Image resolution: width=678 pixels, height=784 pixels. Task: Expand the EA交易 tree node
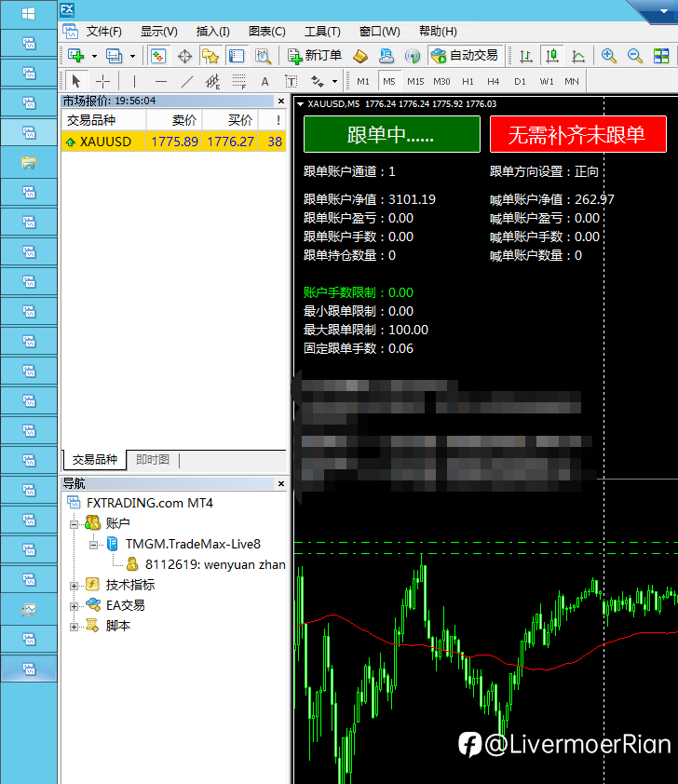[74, 606]
